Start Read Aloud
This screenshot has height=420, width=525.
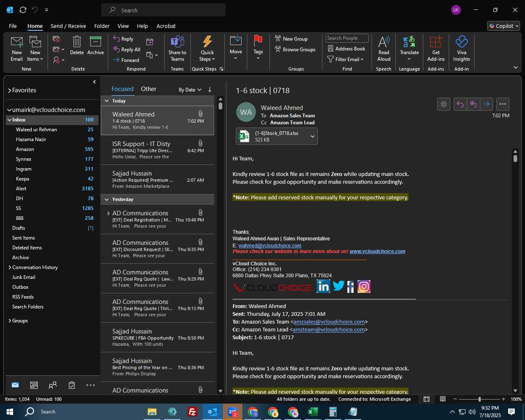click(384, 49)
